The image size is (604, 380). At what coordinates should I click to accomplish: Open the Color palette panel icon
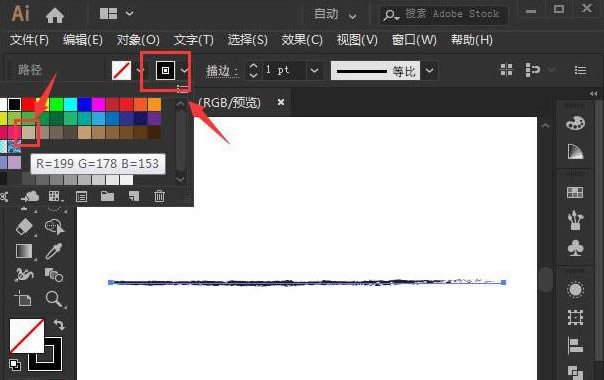pyautogui.click(x=575, y=123)
